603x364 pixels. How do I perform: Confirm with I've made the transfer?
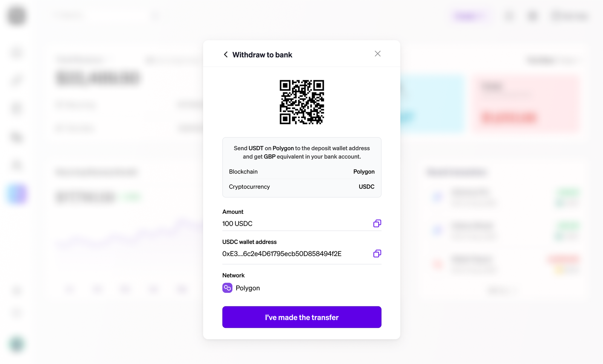click(302, 317)
